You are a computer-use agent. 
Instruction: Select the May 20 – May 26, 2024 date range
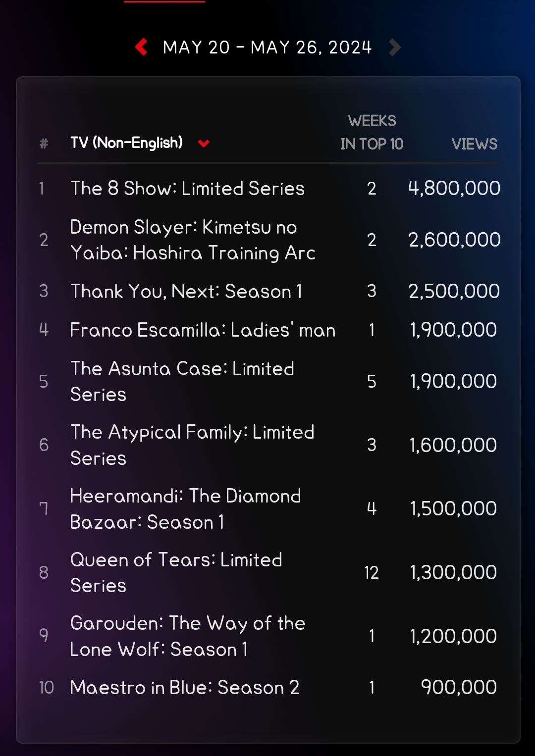coord(267,48)
